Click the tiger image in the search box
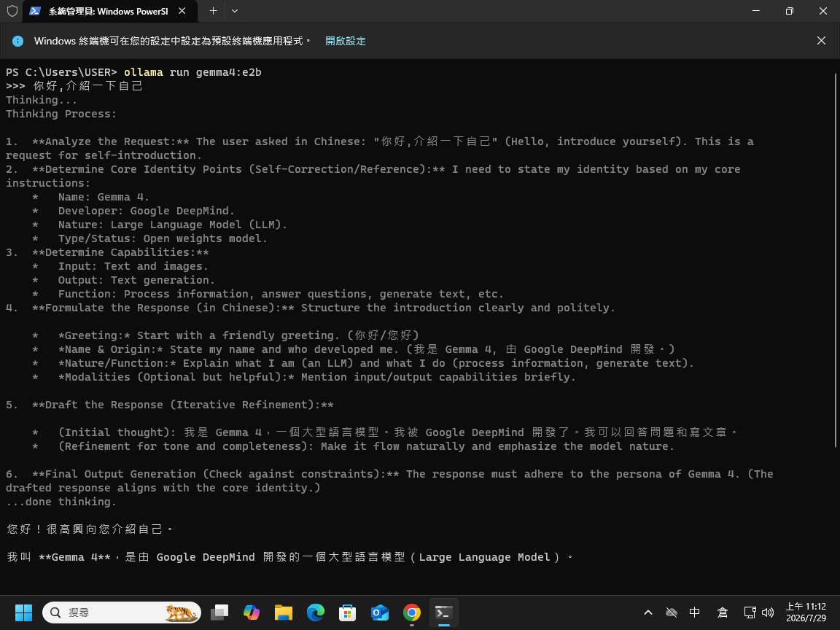The image size is (840, 630). (181, 612)
